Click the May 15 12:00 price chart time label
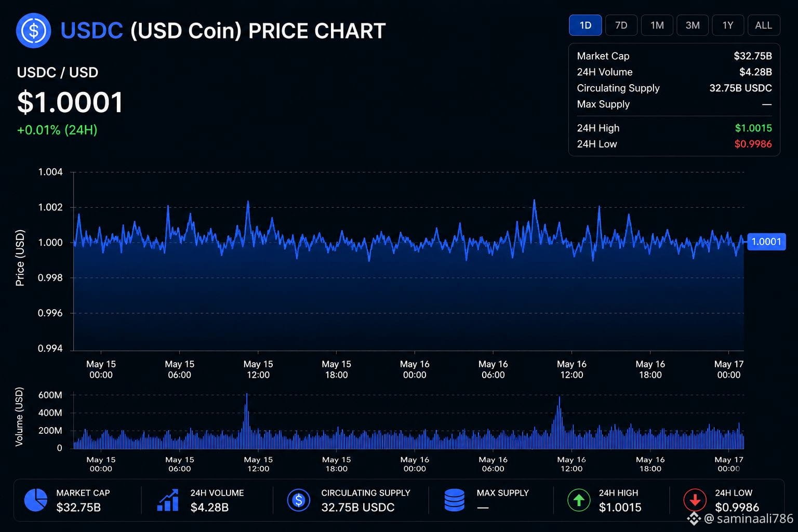Image resolution: width=798 pixels, height=532 pixels. click(258, 369)
